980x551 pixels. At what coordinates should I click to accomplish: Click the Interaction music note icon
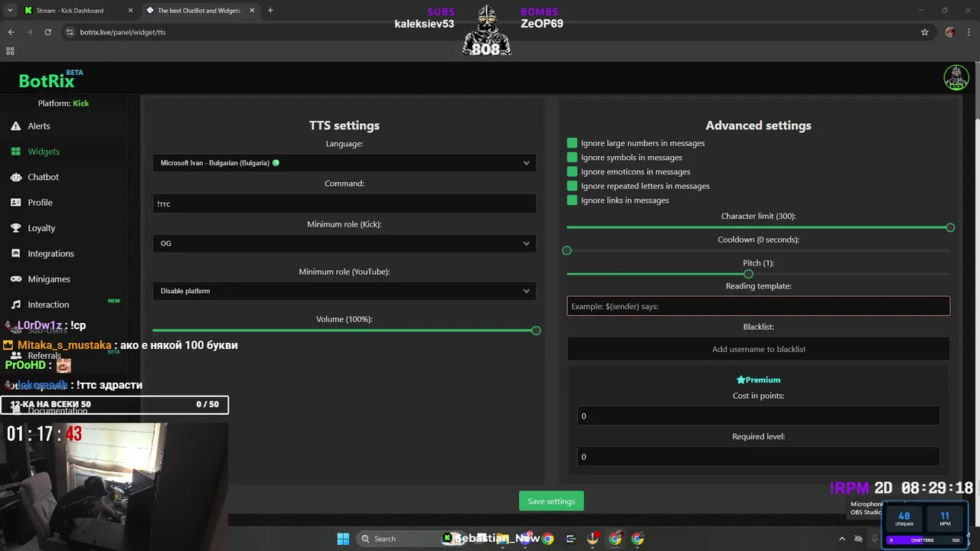15,305
